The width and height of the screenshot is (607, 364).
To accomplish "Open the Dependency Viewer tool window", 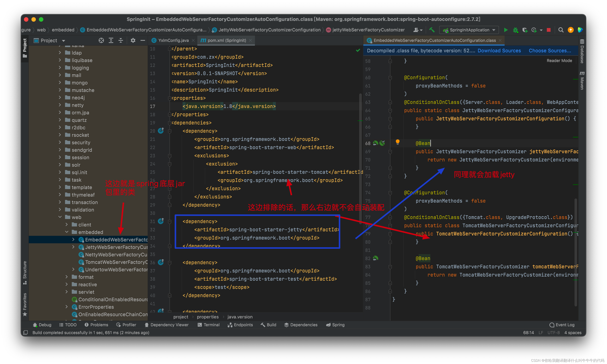I will (167, 325).
